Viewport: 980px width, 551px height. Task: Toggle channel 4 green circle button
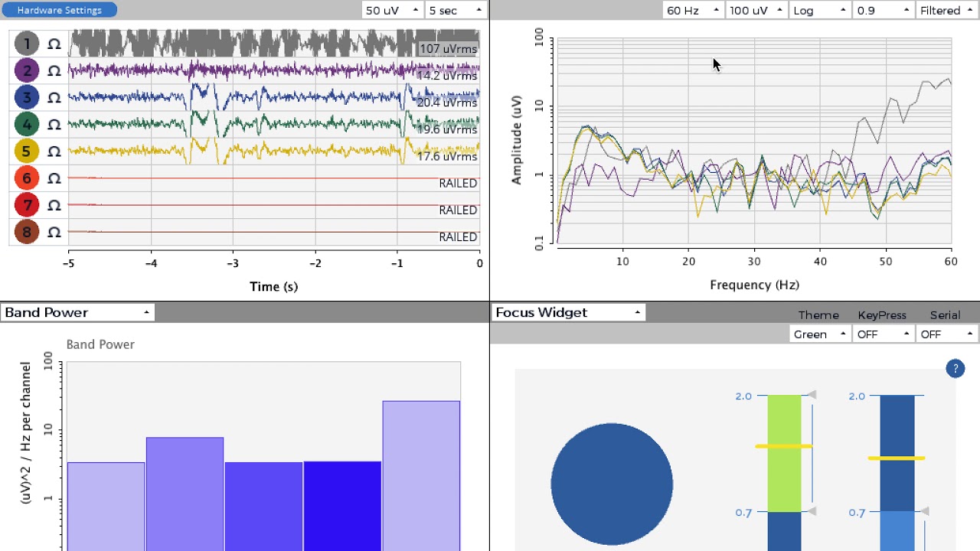(27, 124)
